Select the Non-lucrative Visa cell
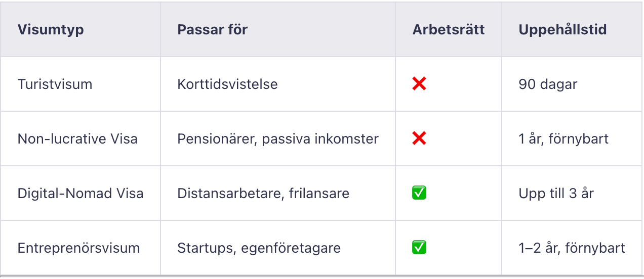The height and width of the screenshot is (279, 644). click(x=77, y=138)
